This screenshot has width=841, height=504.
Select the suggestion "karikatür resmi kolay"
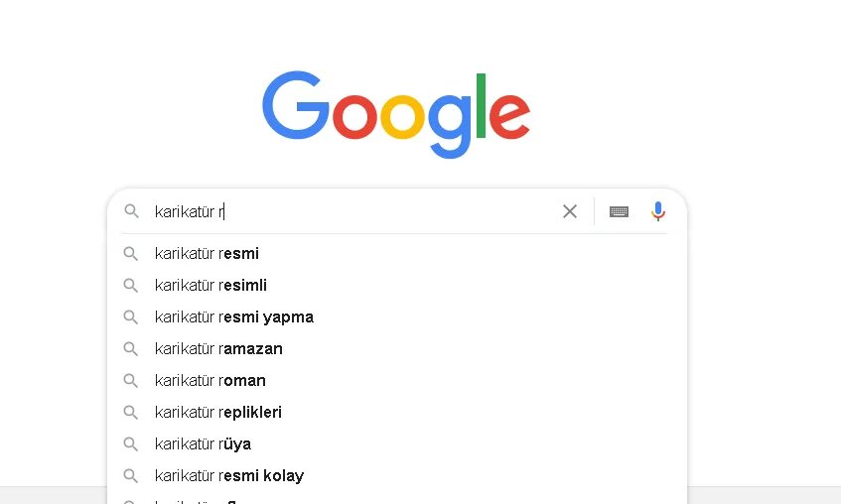tap(229, 476)
